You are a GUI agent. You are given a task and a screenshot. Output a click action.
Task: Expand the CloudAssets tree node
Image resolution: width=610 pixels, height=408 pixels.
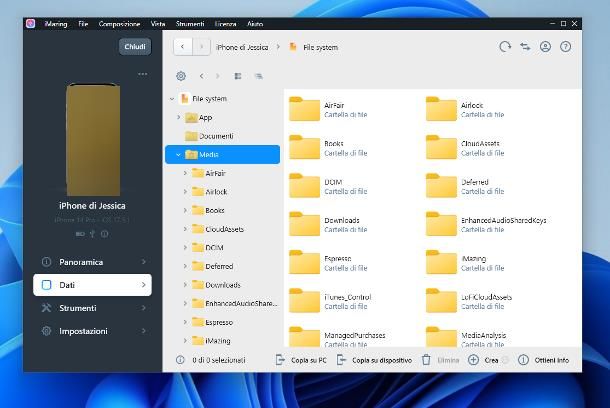point(185,229)
